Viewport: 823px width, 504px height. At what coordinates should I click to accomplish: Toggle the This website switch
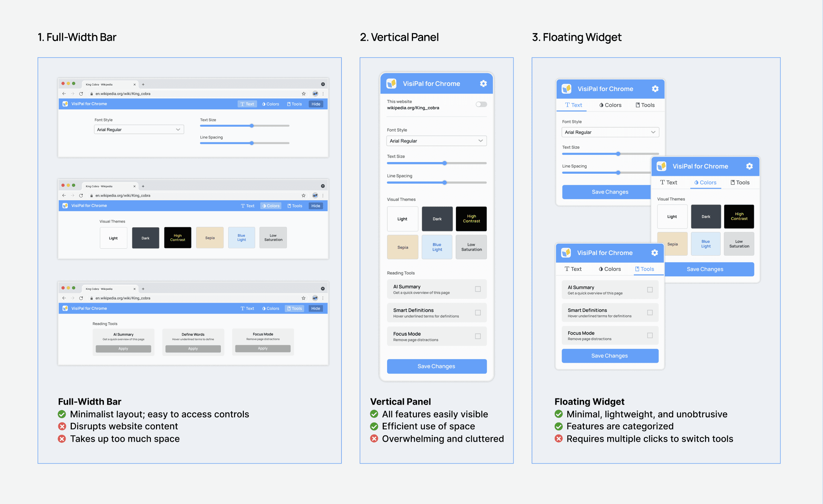coord(481,105)
